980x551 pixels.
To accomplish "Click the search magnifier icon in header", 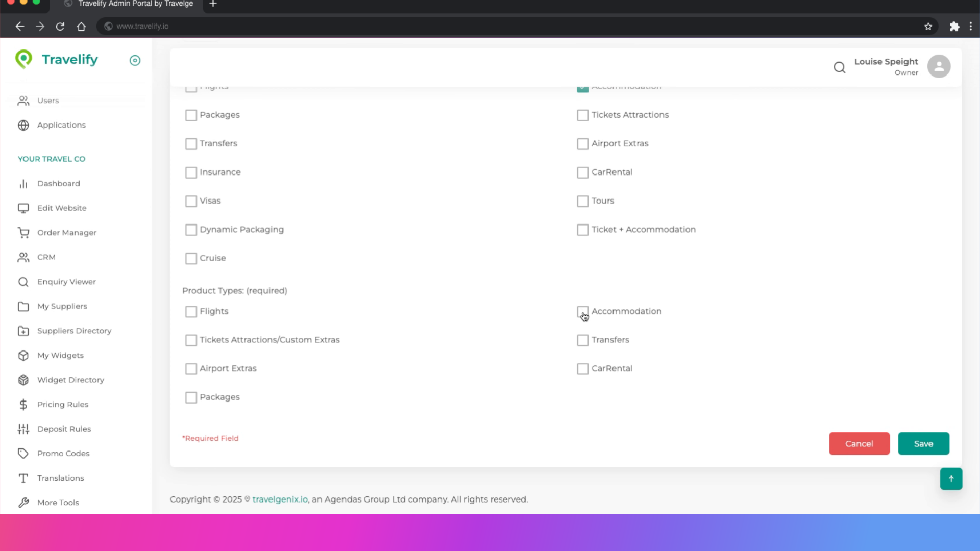I will (x=839, y=67).
